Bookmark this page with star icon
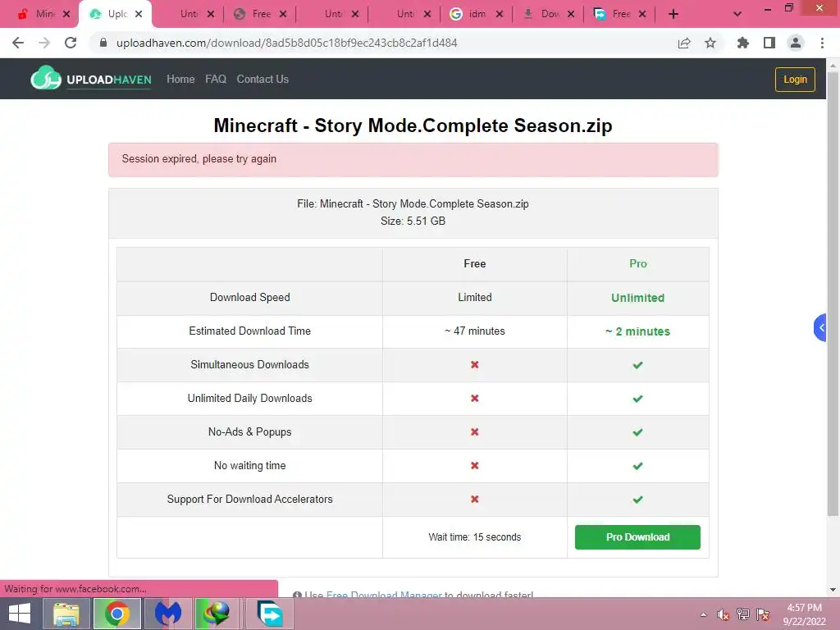The height and width of the screenshot is (630, 840). coord(710,43)
